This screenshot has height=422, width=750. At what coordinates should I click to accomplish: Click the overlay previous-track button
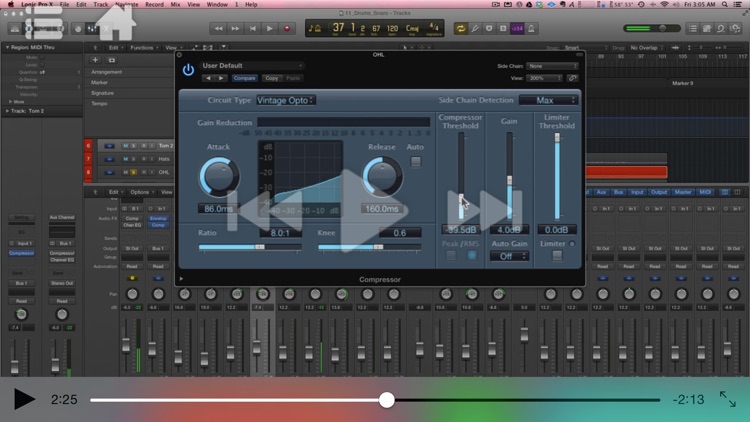point(265,210)
